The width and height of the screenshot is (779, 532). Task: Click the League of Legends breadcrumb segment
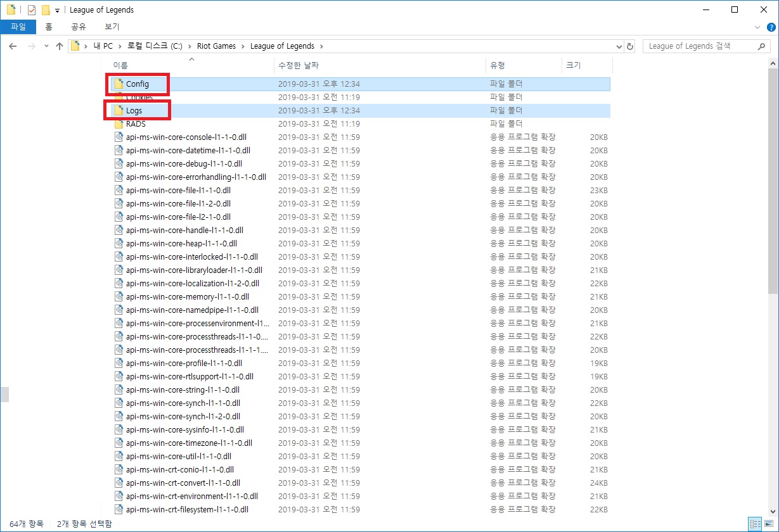point(282,46)
